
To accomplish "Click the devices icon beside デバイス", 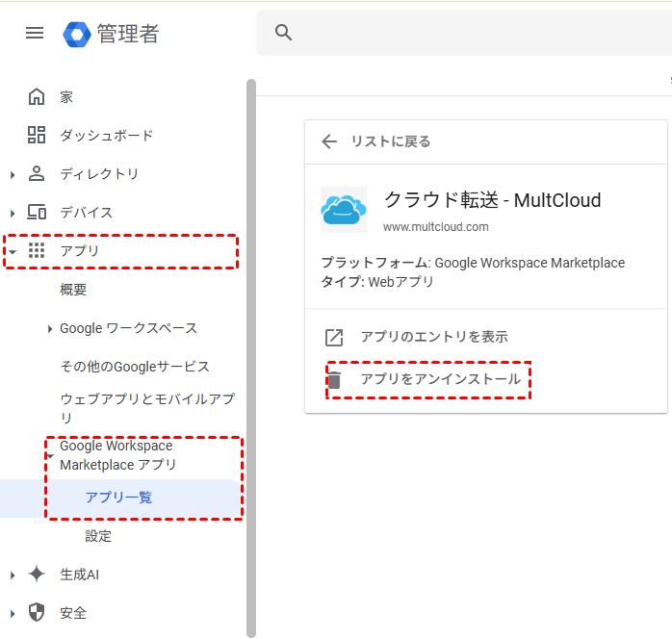I will [37, 212].
